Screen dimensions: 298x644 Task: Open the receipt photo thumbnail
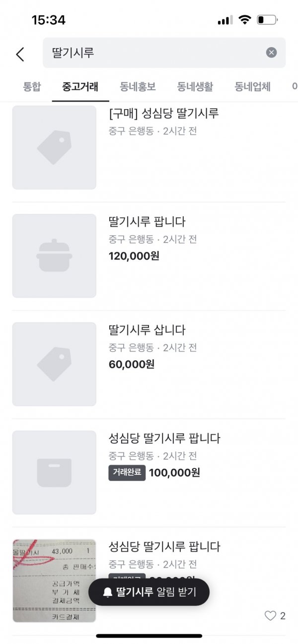54,580
